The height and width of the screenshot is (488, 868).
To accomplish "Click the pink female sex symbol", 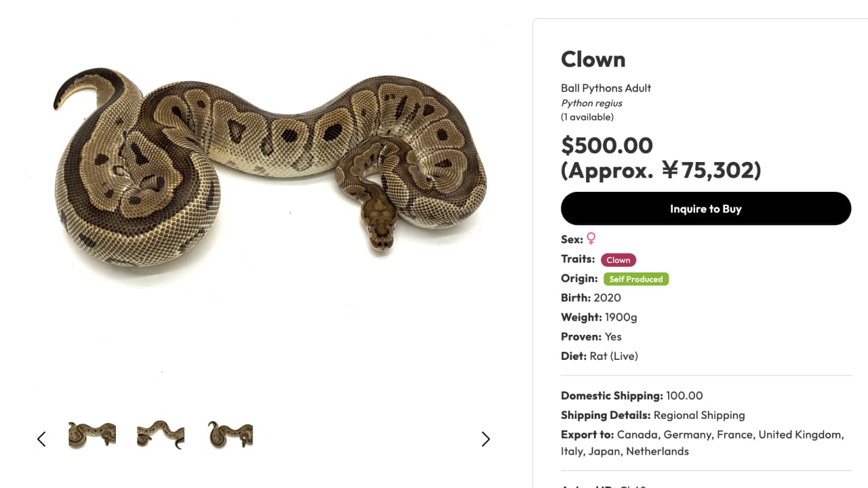I will pos(591,239).
